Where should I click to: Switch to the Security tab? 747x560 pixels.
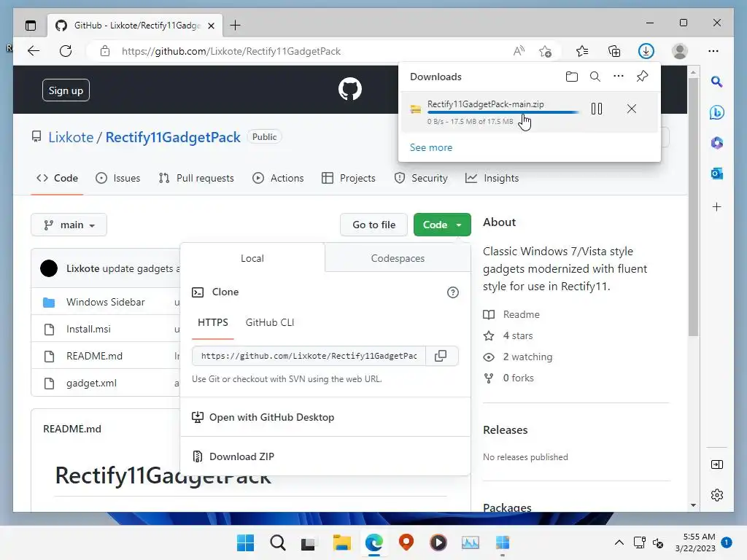[x=421, y=178]
